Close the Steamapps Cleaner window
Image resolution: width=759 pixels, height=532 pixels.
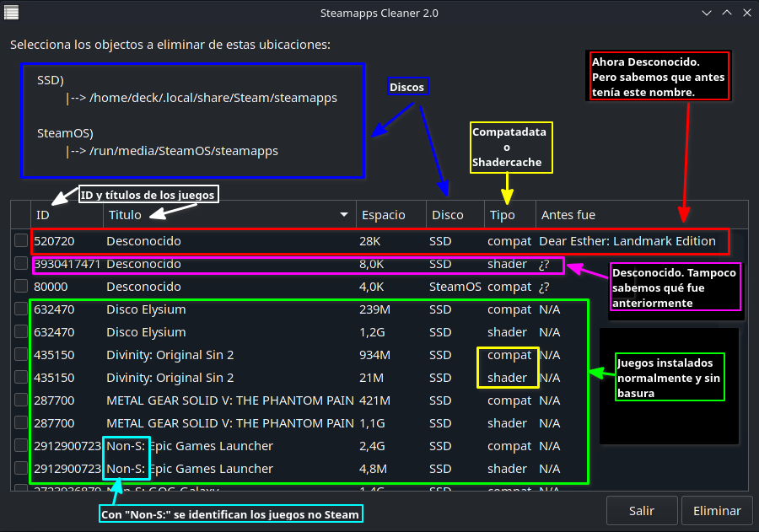coord(747,13)
